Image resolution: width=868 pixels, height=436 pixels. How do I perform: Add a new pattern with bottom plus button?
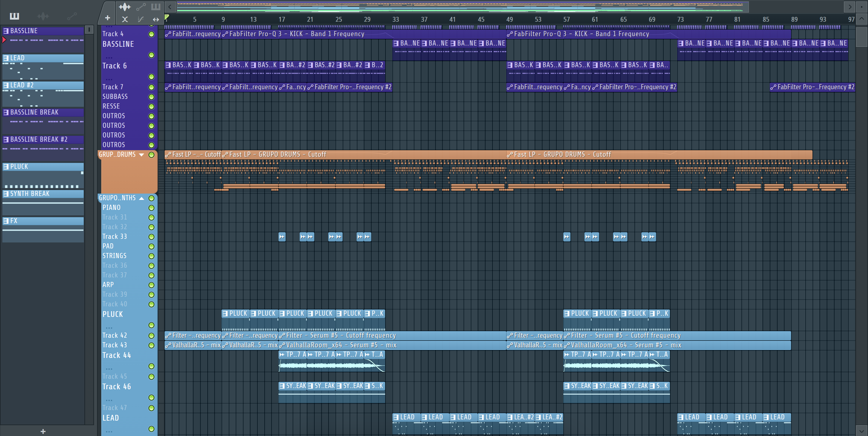[x=43, y=431]
